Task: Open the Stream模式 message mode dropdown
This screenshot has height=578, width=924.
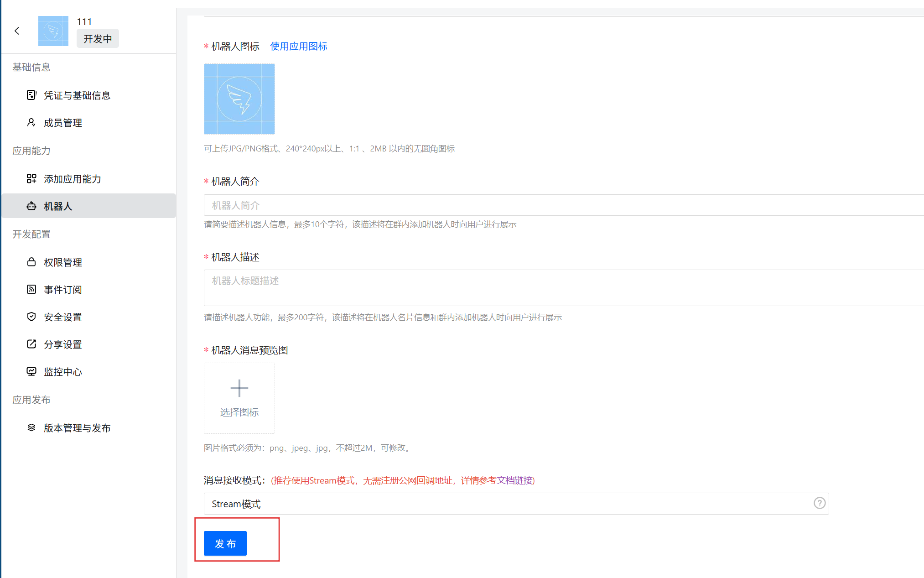Action: tap(506, 504)
